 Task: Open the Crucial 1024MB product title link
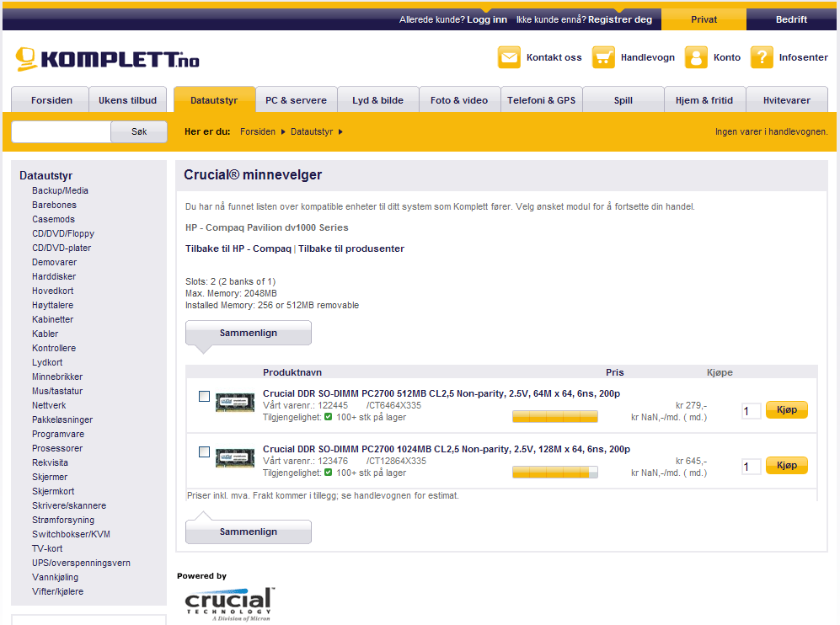pos(447,449)
